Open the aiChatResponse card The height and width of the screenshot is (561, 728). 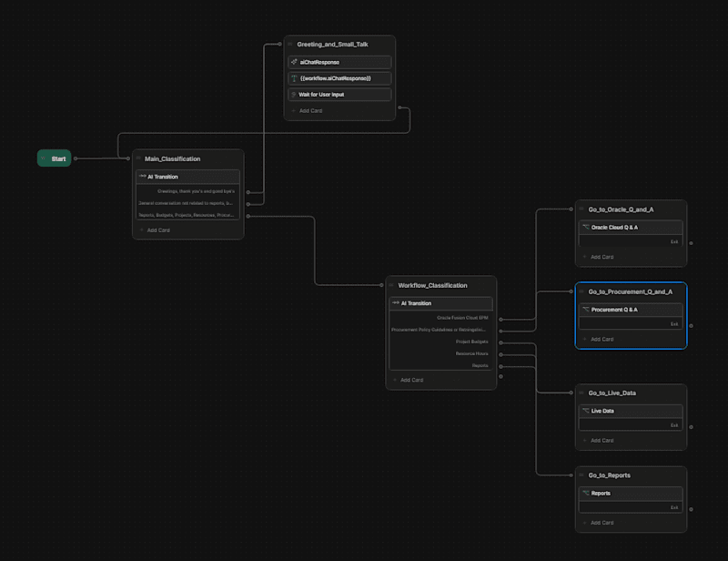(339, 62)
